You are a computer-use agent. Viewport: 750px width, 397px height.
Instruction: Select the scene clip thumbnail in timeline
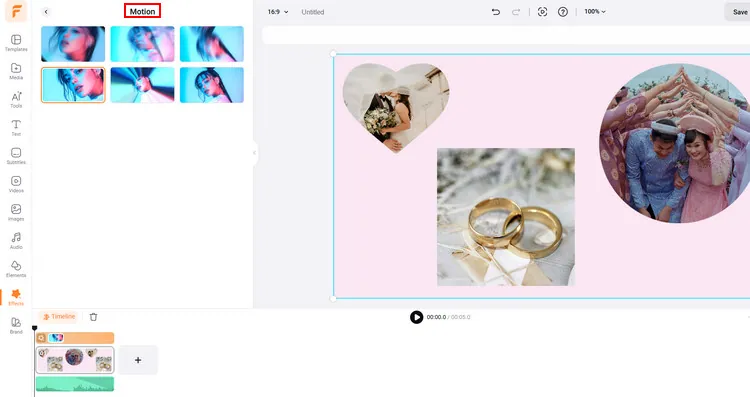pyautogui.click(x=75, y=360)
